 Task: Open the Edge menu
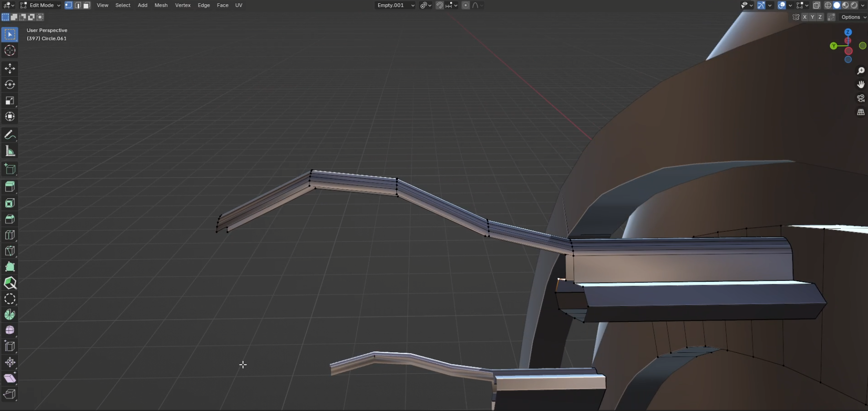click(204, 5)
